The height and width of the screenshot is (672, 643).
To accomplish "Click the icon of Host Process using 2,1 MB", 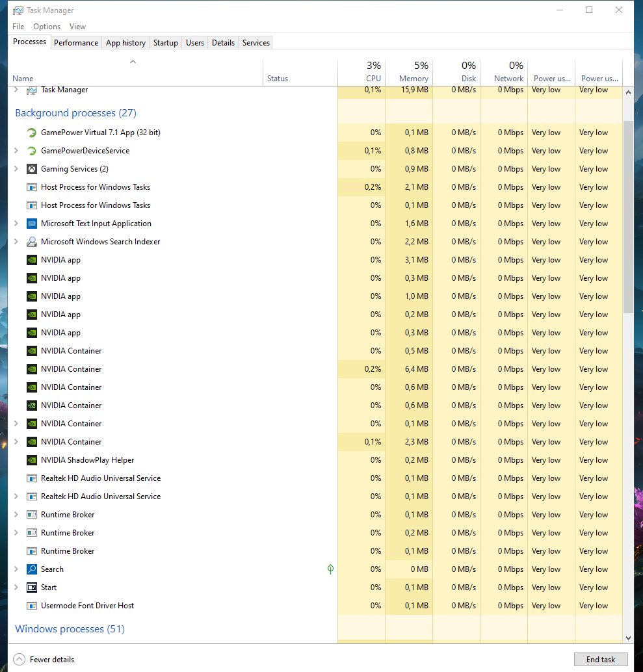I will pyautogui.click(x=32, y=187).
